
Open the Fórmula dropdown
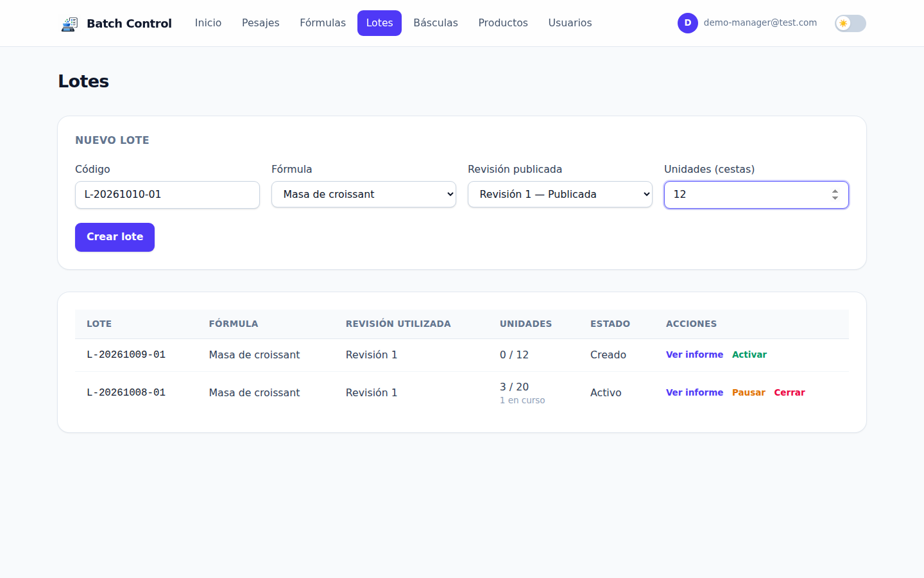(x=364, y=195)
